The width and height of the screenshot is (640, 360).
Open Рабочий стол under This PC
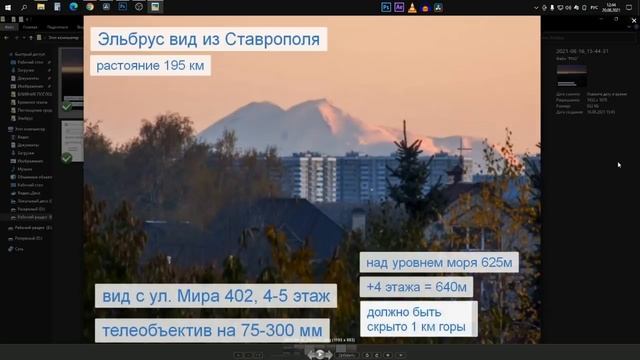point(30,185)
